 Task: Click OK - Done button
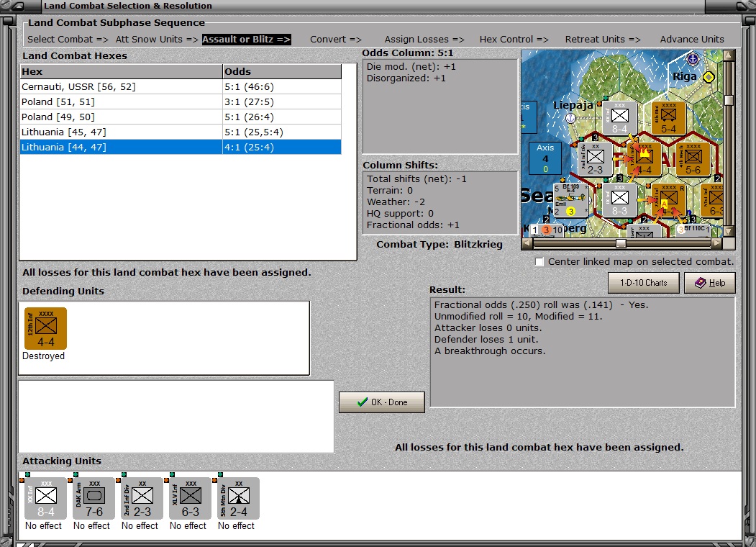pos(382,402)
